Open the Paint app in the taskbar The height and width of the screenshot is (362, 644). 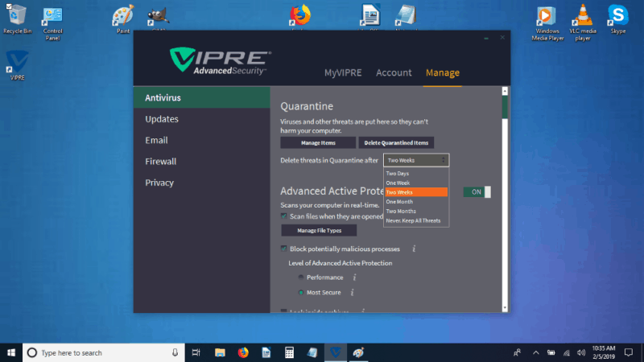[x=358, y=352]
